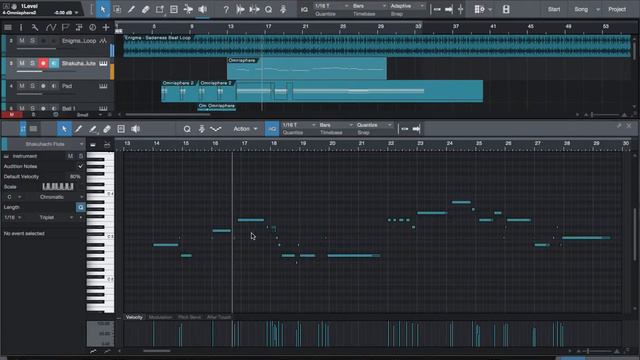
Task: Show automation with the curve icon
Action: click(51, 28)
